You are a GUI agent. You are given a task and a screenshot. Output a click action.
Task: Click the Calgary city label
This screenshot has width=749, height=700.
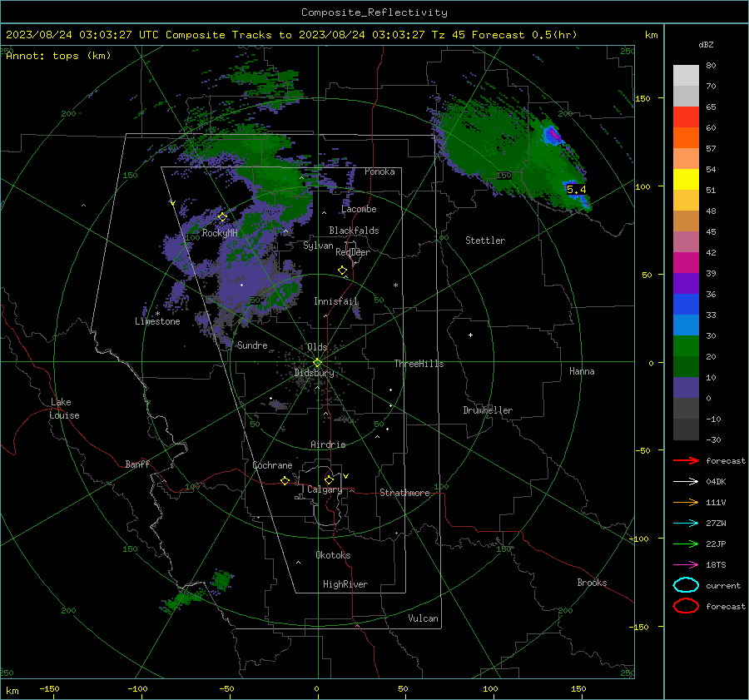(x=325, y=489)
